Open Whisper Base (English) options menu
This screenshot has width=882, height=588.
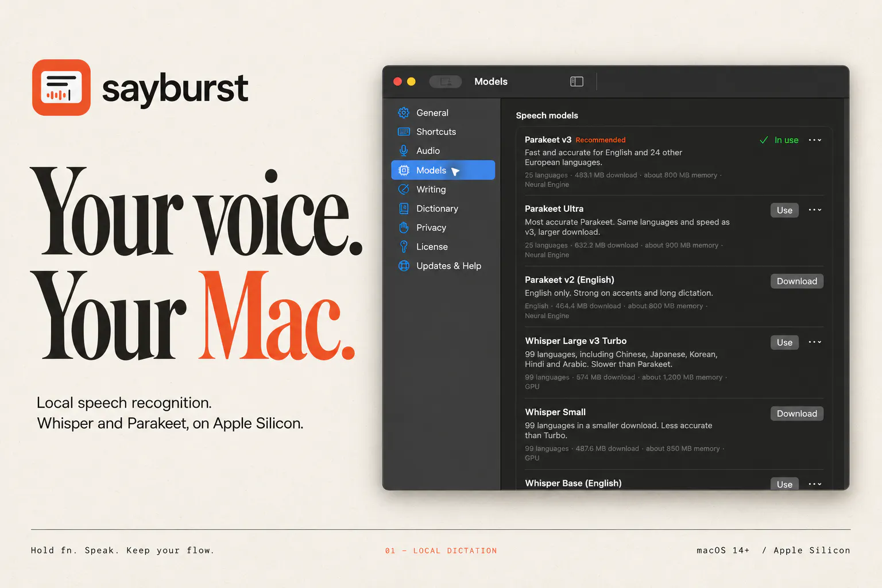coord(815,484)
